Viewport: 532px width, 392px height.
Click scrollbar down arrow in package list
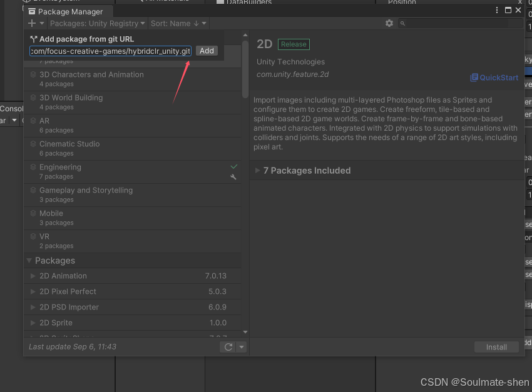pyautogui.click(x=245, y=333)
